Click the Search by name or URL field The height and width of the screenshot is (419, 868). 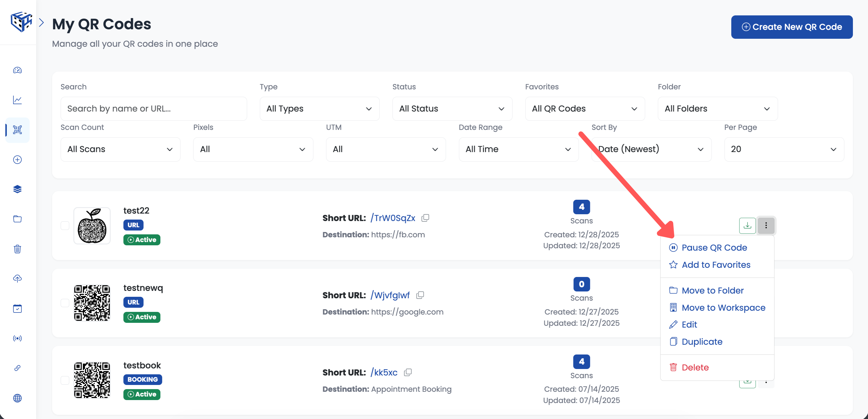pyautogui.click(x=153, y=109)
